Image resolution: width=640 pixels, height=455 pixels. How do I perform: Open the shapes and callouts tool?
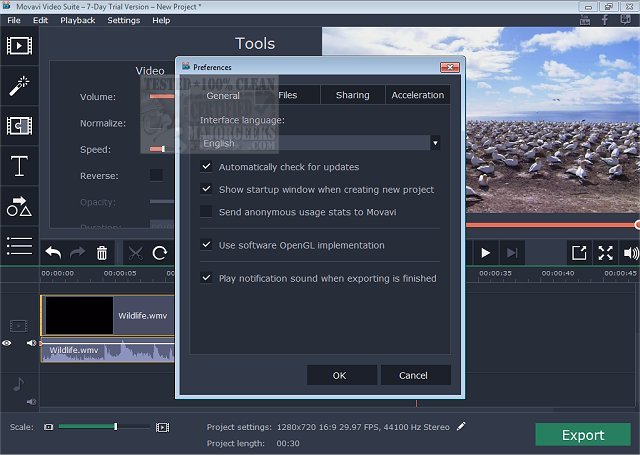pyautogui.click(x=19, y=207)
